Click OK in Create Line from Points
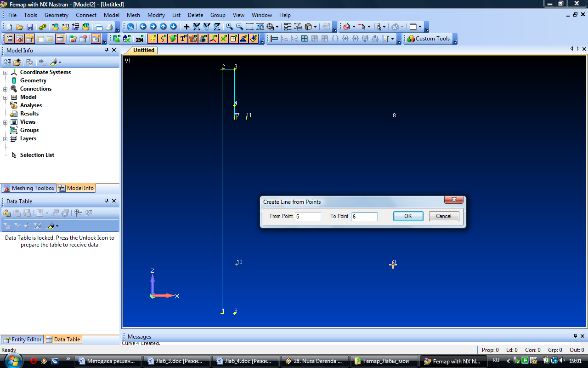This screenshot has width=588, height=368. (x=408, y=216)
